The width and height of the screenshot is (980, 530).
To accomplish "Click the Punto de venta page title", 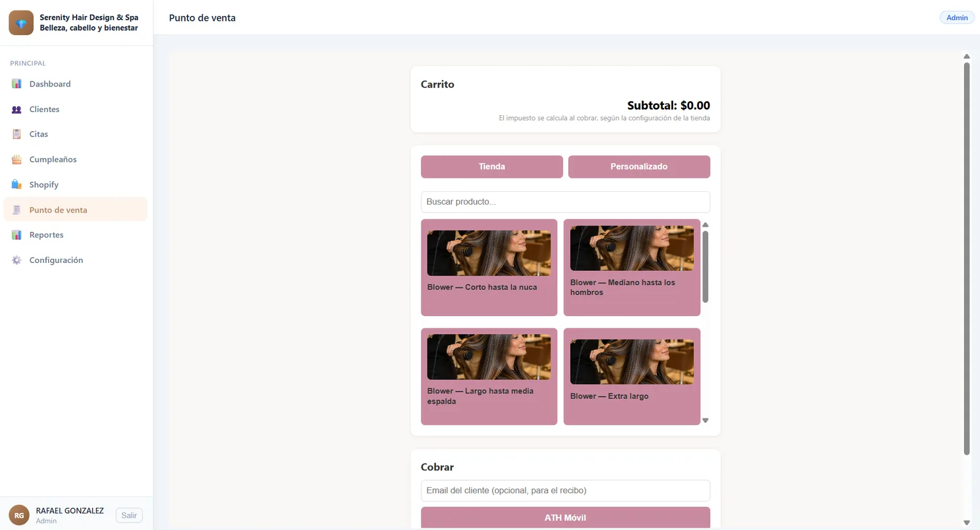I will point(202,18).
